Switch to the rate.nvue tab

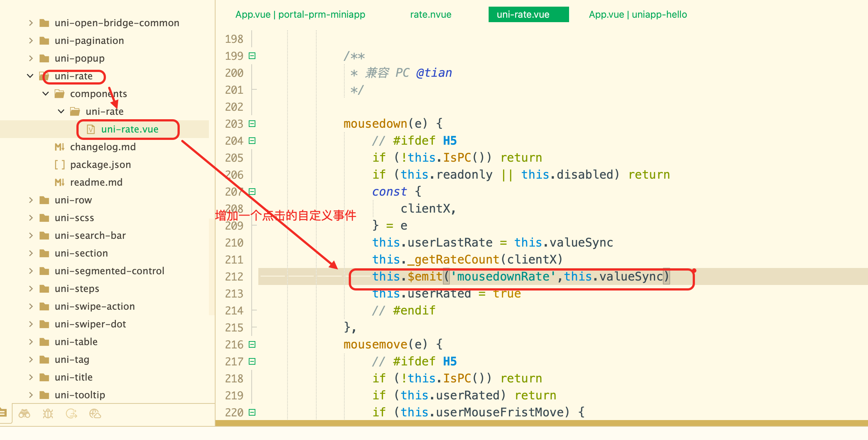[430, 14]
